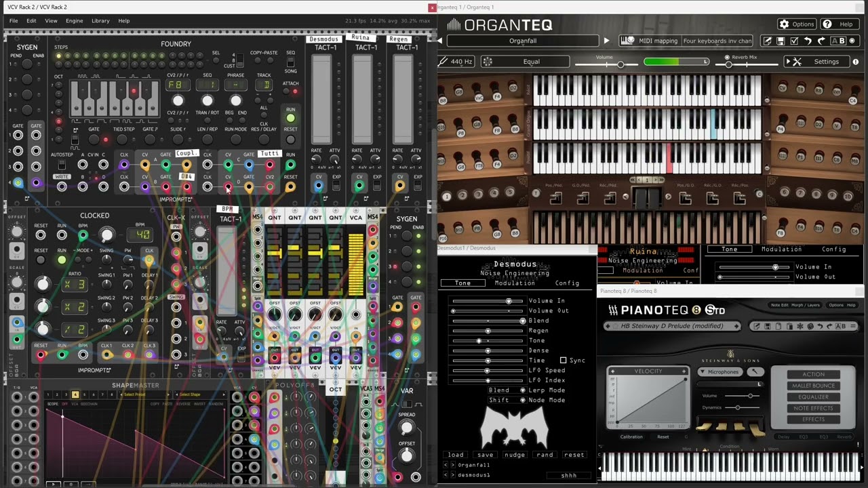Click the shhh button in Desmodus
Screen dimensions: 868x488
coord(568,475)
